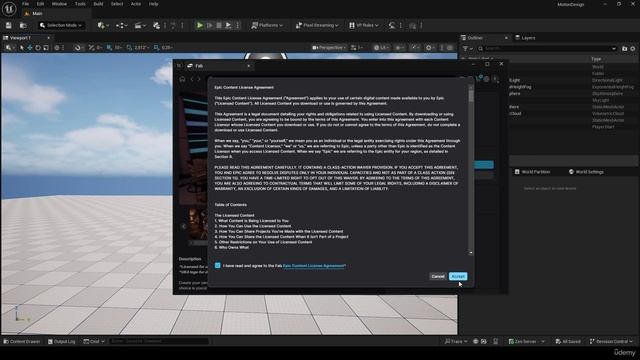Open the Epic Content License Agreement link
The image size is (640, 360).
[x=314, y=266]
